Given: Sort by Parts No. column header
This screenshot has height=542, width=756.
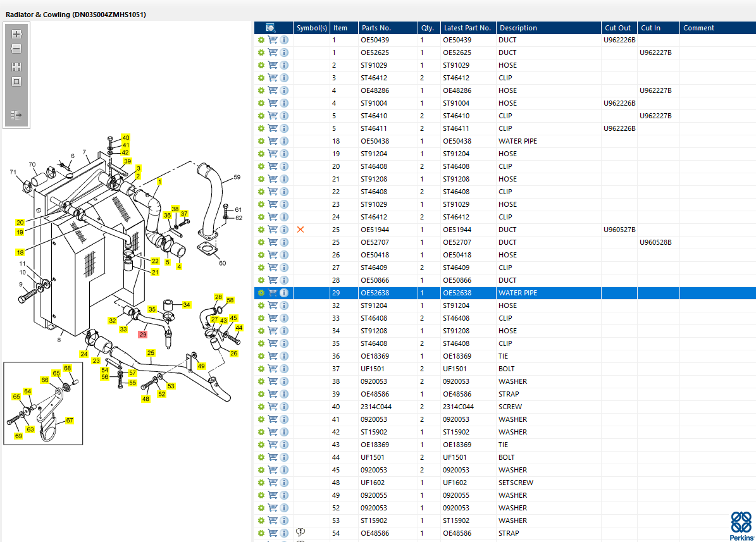Looking at the screenshot, I should [388, 28].
